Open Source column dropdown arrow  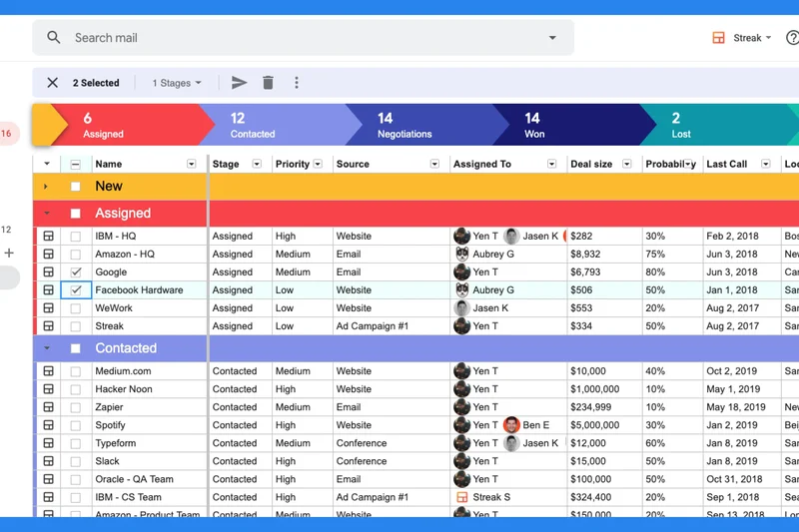pos(434,164)
